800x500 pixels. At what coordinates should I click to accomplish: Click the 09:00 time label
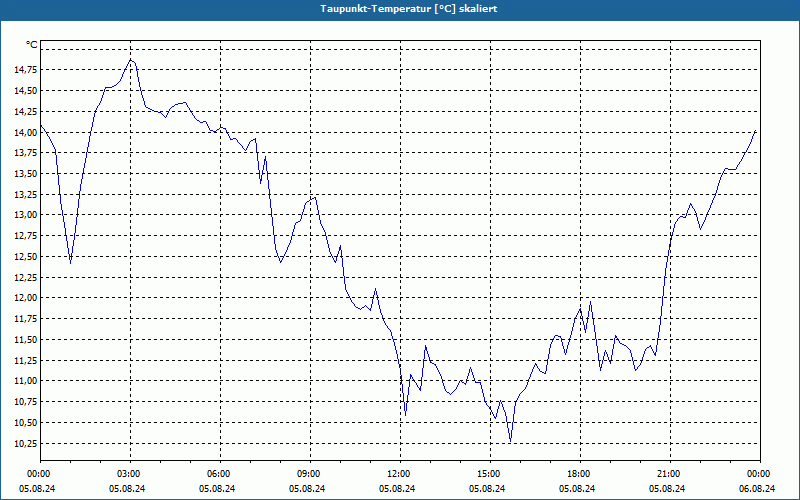pos(310,474)
